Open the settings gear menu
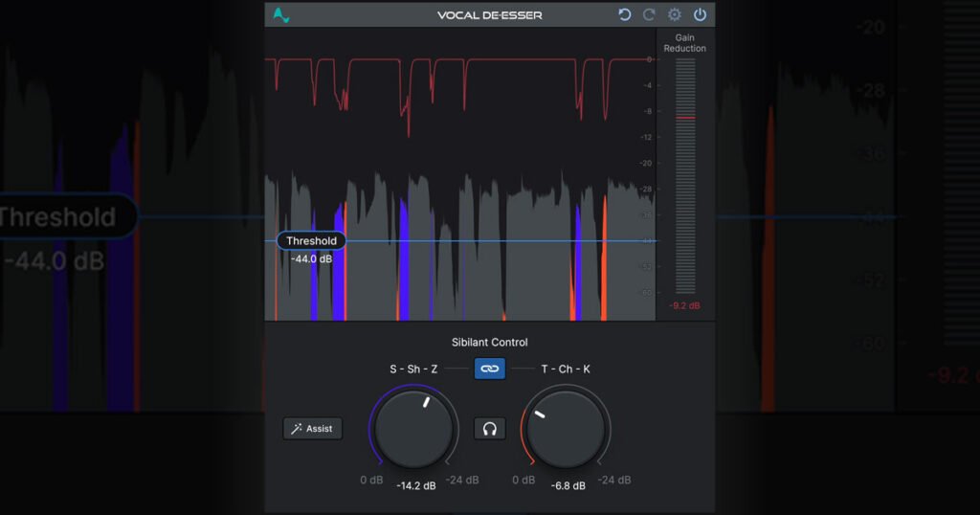The width and height of the screenshot is (980, 515). coord(675,14)
